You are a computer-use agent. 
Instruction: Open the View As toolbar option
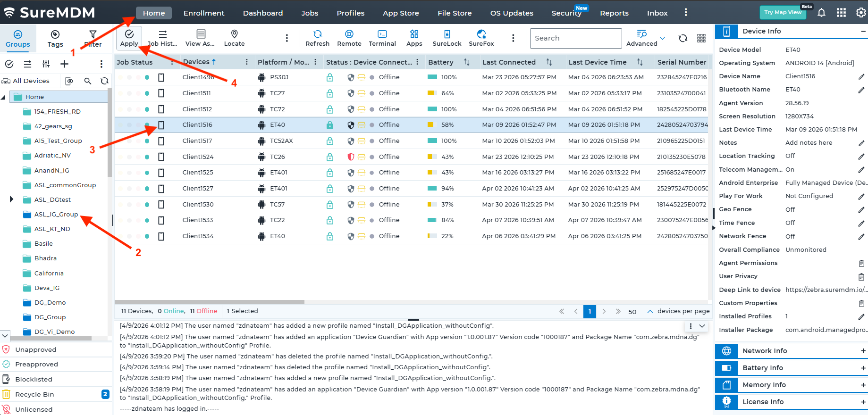coord(200,38)
